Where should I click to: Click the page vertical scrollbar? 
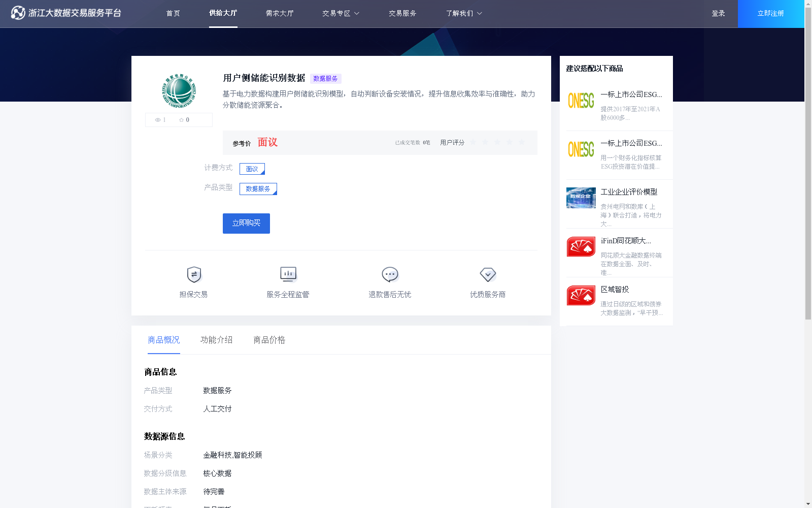click(808, 164)
